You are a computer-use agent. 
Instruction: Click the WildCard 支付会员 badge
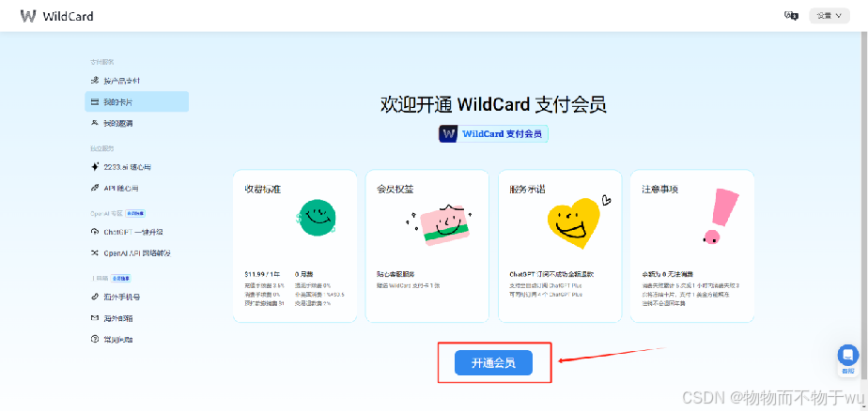[x=493, y=134]
